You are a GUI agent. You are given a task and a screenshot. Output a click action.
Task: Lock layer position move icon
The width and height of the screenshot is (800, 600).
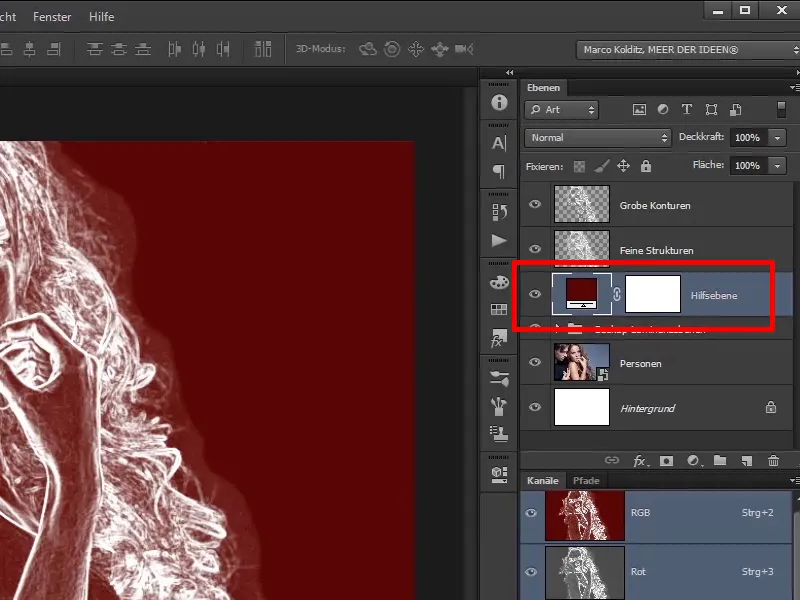623,166
